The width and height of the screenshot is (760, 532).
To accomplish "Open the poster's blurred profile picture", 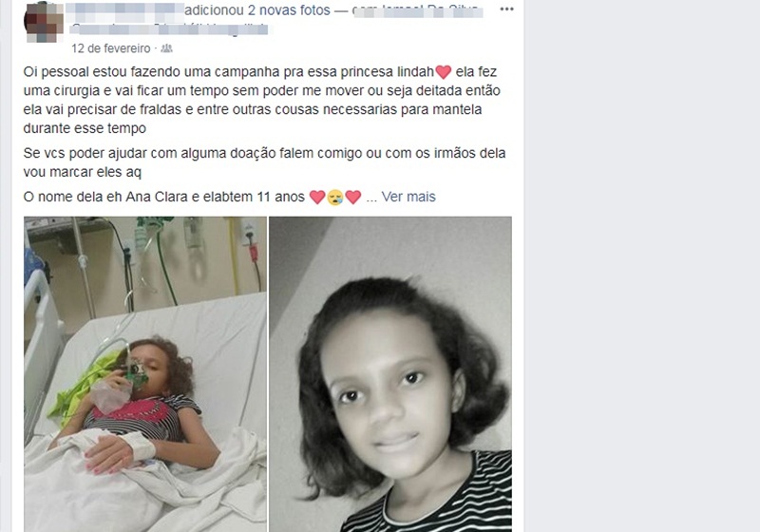I will pos(44,22).
